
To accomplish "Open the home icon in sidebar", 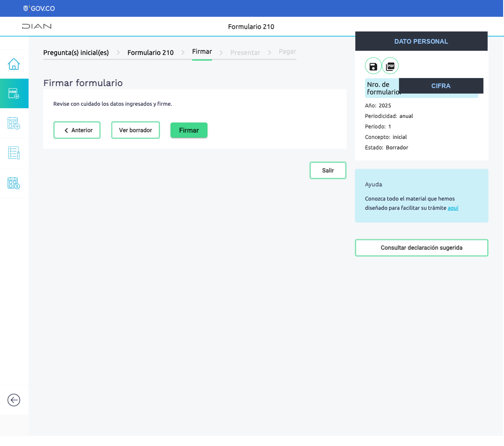I will click(14, 64).
